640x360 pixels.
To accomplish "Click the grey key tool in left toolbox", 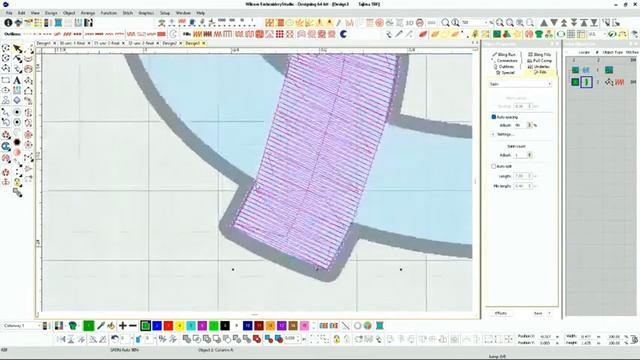I will pyautogui.click(x=17, y=192).
